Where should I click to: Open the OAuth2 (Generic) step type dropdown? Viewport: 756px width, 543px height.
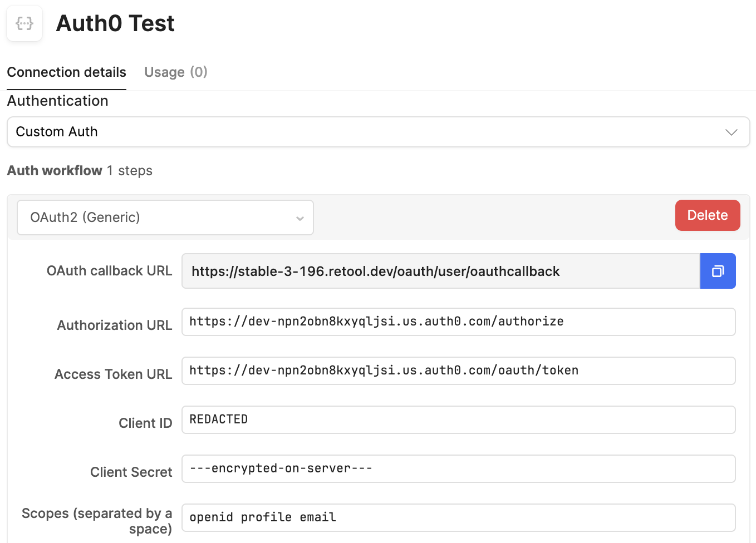[165, 218]
